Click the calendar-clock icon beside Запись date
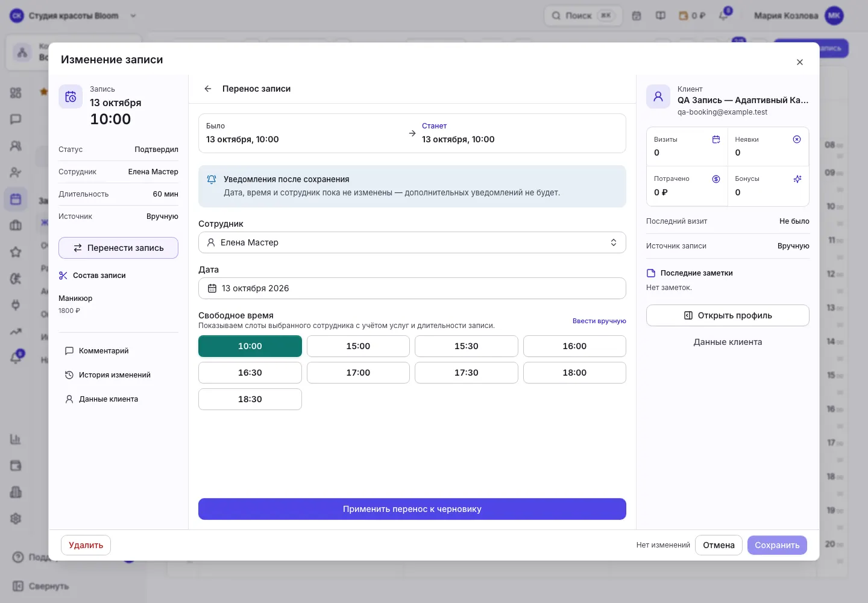This screenshot has width=868, height=603. pyautogui.click(x=71, y=96)
